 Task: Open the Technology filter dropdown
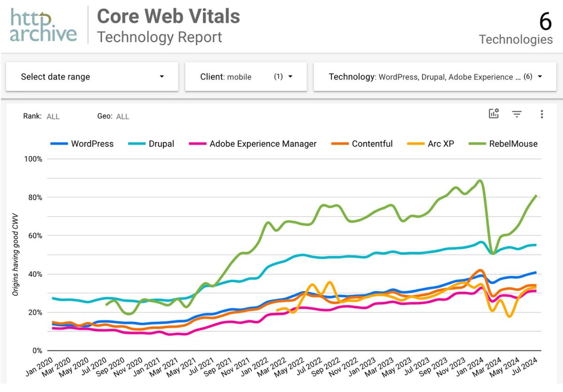[x=435, y=76]
